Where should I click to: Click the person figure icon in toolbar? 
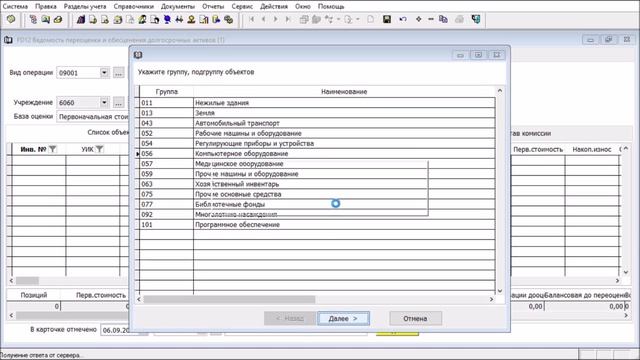[x=191, y=19]
